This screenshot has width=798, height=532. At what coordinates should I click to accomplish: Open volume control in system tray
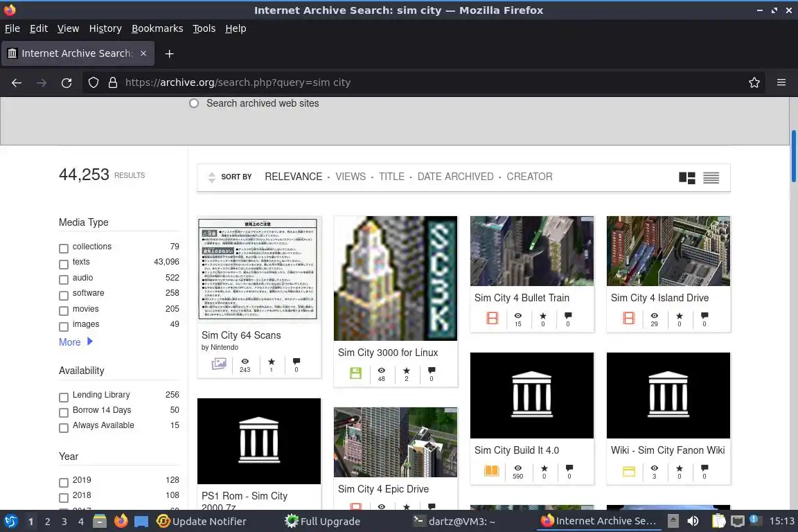click(x=693, y=521)
